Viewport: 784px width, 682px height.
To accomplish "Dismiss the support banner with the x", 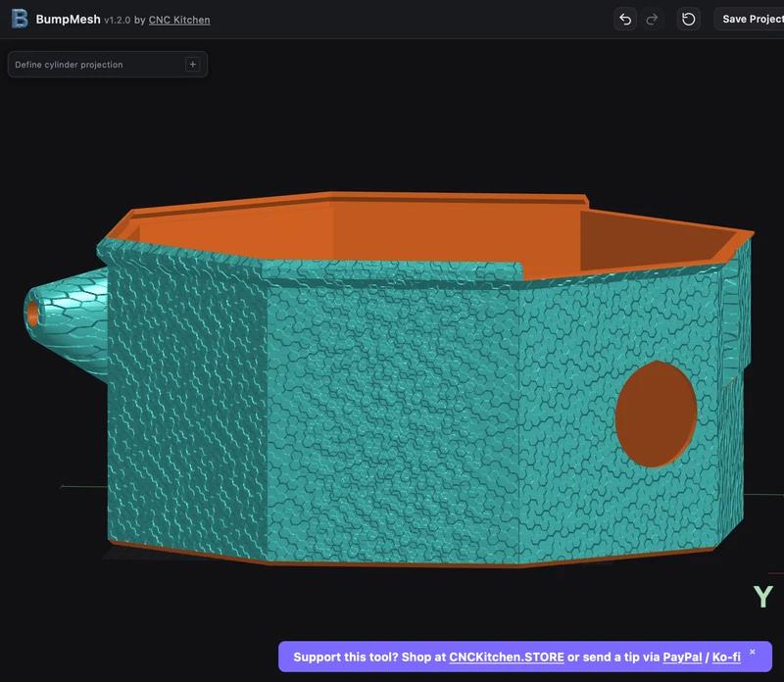I will pos(752,652).
